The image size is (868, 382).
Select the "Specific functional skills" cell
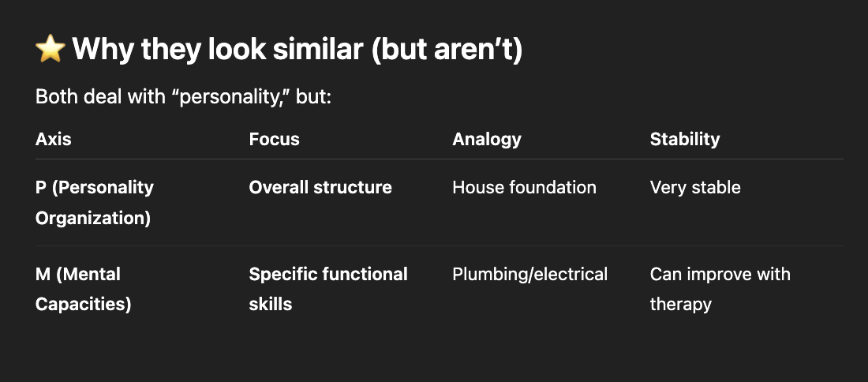(x=327, y=289)
